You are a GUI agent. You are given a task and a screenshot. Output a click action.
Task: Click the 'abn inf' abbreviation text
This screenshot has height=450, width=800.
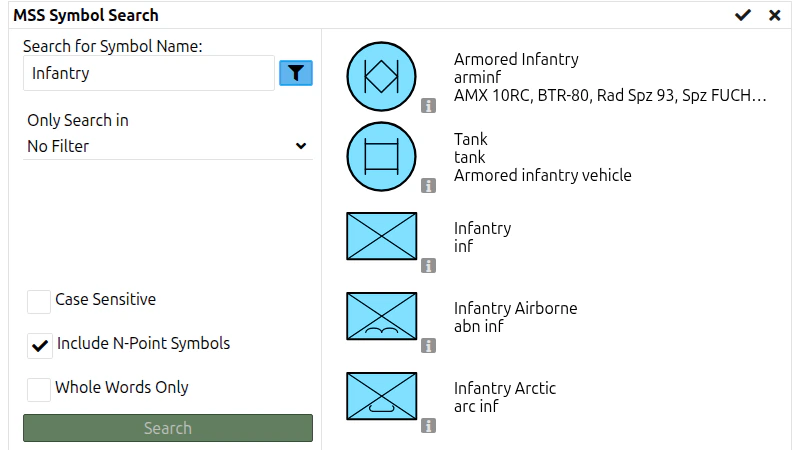pos(479,327)
